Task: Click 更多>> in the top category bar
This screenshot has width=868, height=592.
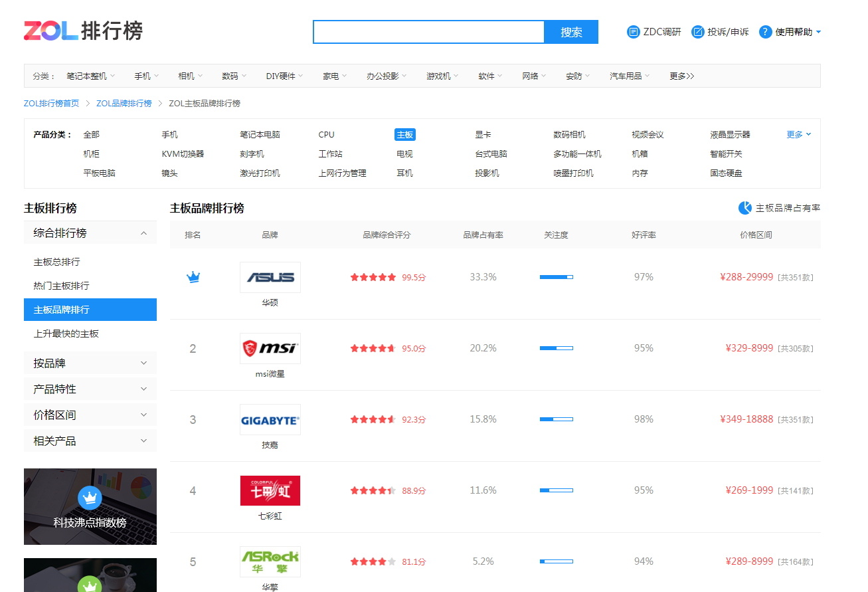Action: coord(682,76)
